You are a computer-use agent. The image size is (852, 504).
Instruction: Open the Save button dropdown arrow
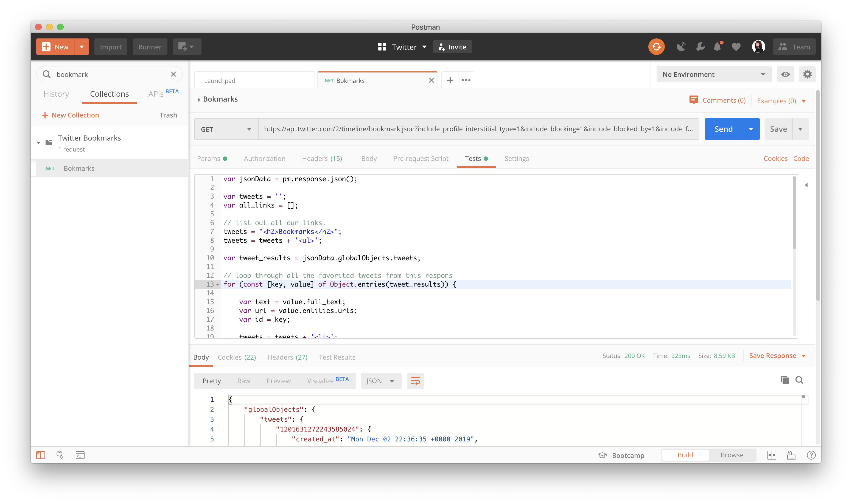tap(800, 129)
